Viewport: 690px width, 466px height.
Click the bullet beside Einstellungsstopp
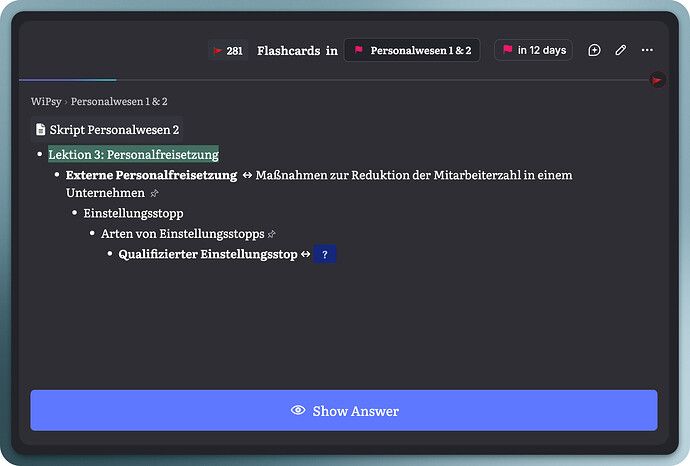(74, 214)
